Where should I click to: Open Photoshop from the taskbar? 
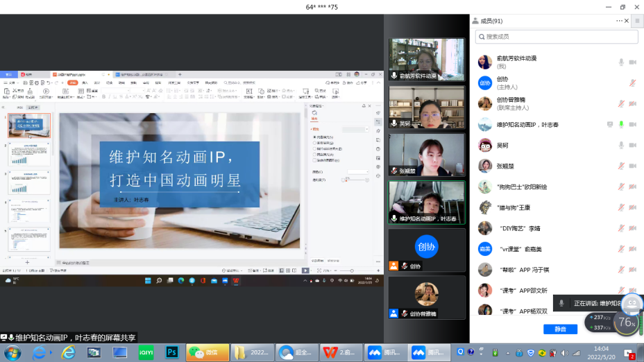[172, 352]
